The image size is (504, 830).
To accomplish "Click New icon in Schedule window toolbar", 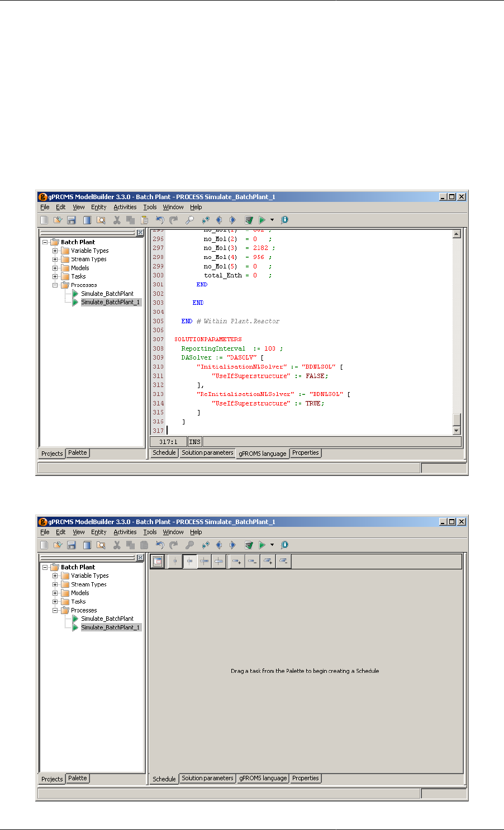I will 44,545.
